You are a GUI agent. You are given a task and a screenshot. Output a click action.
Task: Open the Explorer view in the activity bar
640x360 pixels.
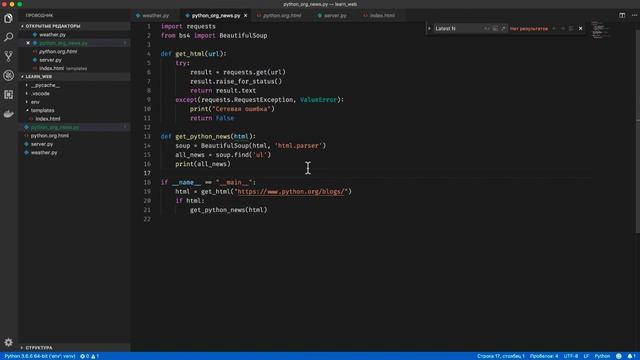point(8,18)
